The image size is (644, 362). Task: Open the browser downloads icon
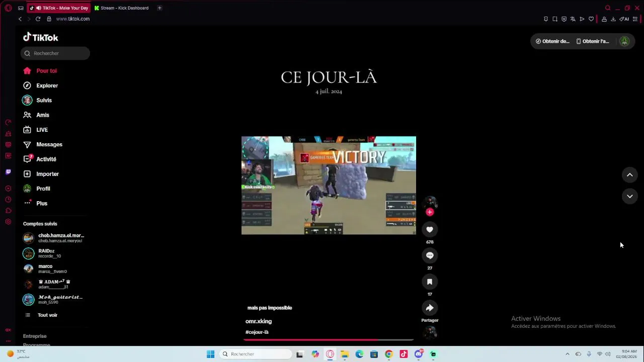[613, 19]
